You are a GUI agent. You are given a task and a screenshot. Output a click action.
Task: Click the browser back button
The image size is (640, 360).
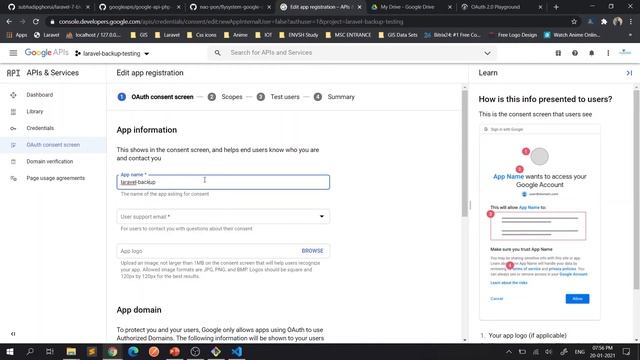(9, 22)
